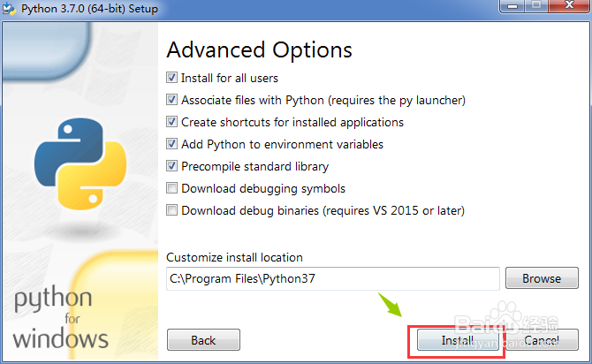
Task: Click the Advanced Options heading
Action: pos(259,49)
